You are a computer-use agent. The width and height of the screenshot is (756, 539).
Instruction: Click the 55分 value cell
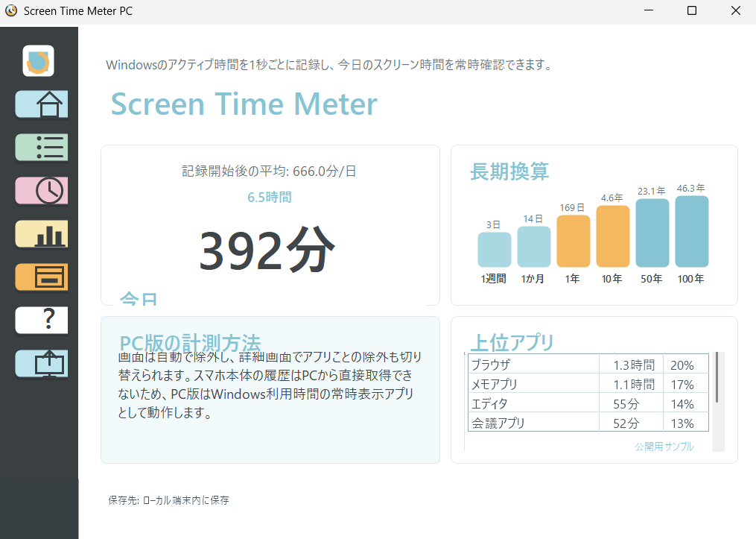tap(632, 403)
